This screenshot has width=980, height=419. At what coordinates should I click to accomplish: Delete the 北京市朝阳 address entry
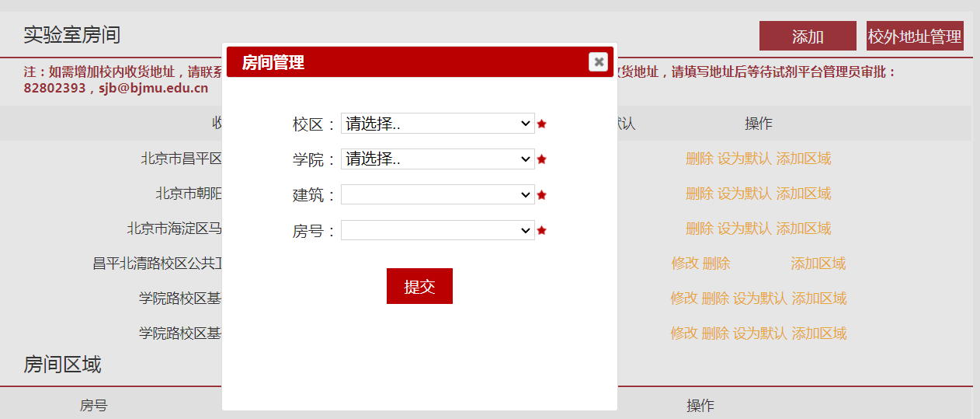pos(699,194)
